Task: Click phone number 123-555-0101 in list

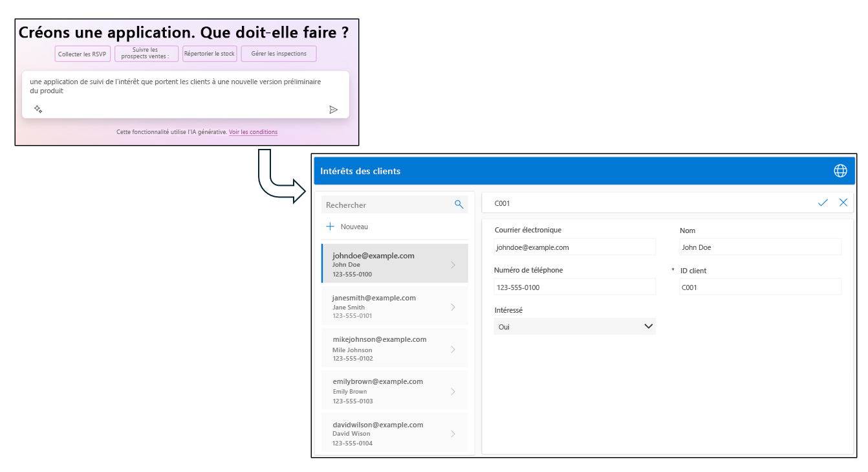Action: click(353, 316)
